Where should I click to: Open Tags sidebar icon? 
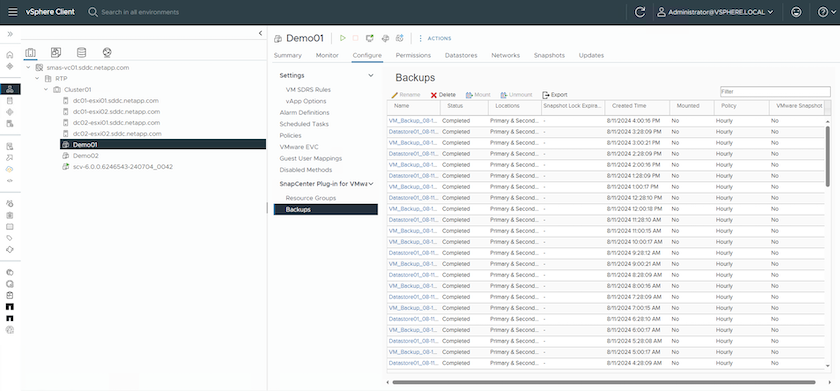(x=10, y=238)
